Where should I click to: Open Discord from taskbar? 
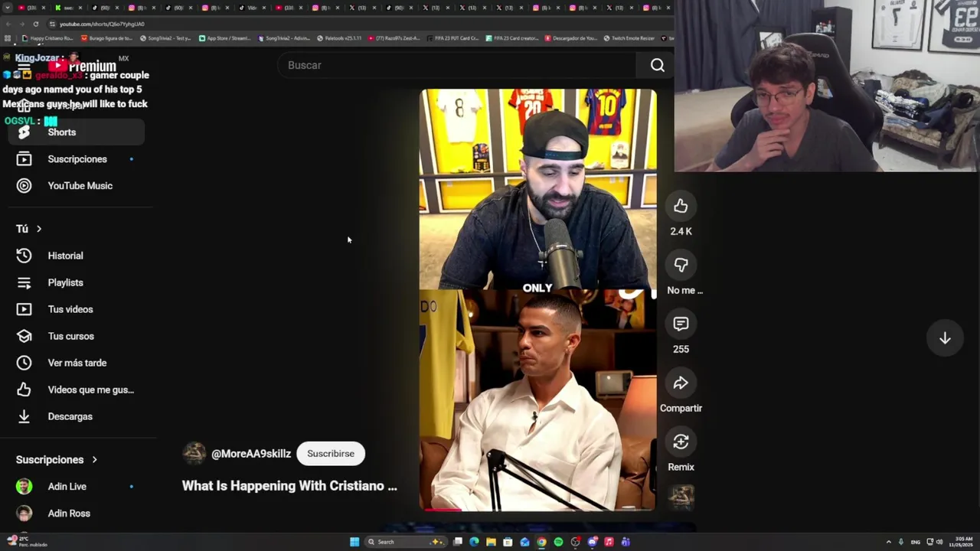[x=592, y=542]
